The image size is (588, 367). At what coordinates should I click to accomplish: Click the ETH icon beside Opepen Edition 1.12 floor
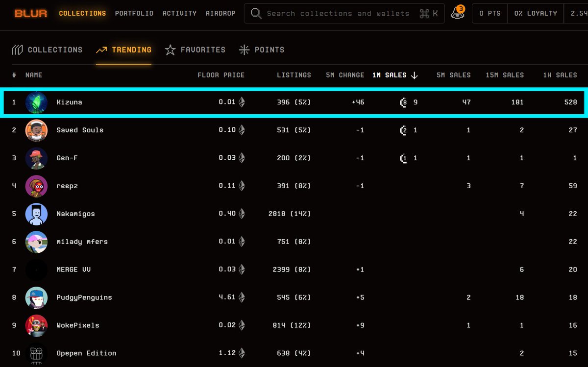pos(241,353)
